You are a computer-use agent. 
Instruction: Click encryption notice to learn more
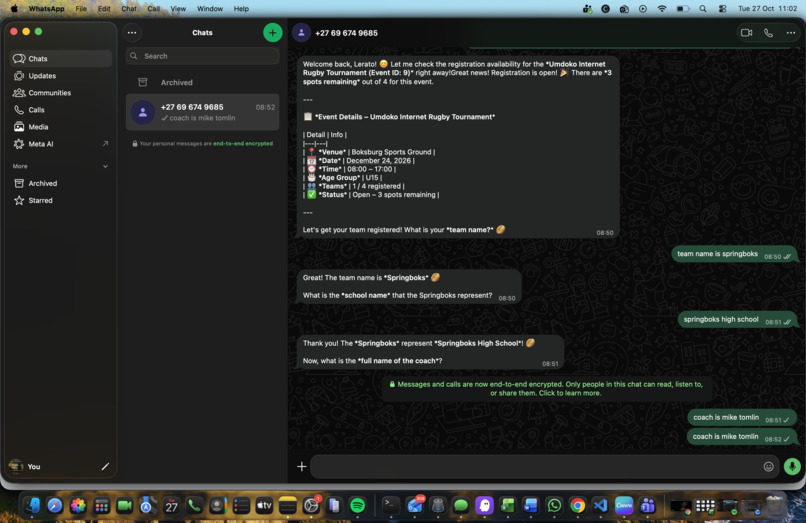point(546,388)
